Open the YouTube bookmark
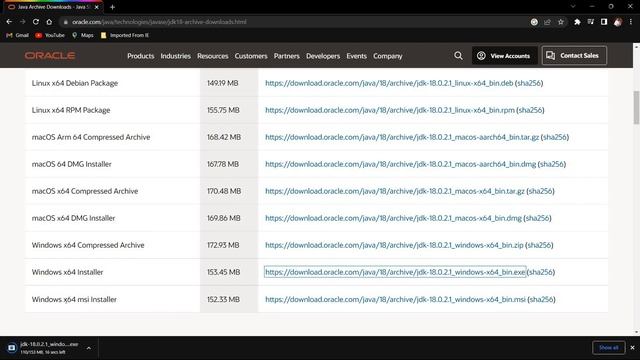640x360 pixels. coord(50,36)
